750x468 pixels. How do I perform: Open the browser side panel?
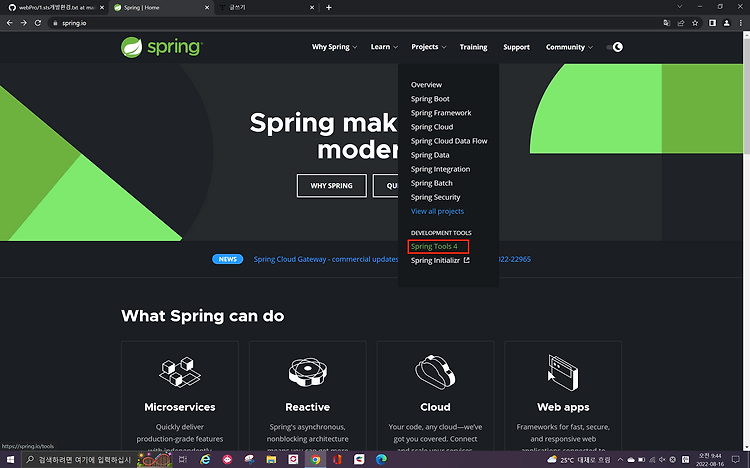pyautogui.click(x=712, y=23)
